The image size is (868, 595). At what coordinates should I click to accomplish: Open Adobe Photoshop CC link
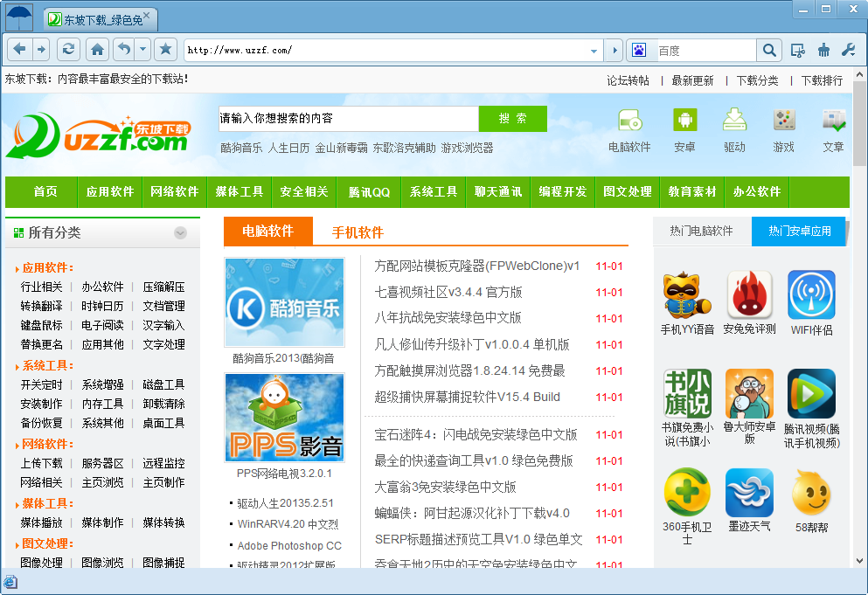pyautogui.click(x=289, y=546)
